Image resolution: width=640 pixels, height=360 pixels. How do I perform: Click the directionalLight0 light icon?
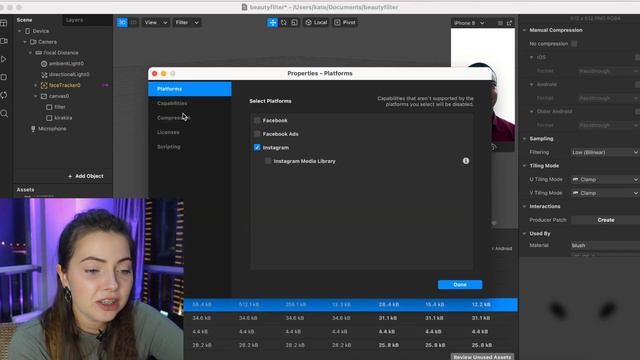click(44, 74)
